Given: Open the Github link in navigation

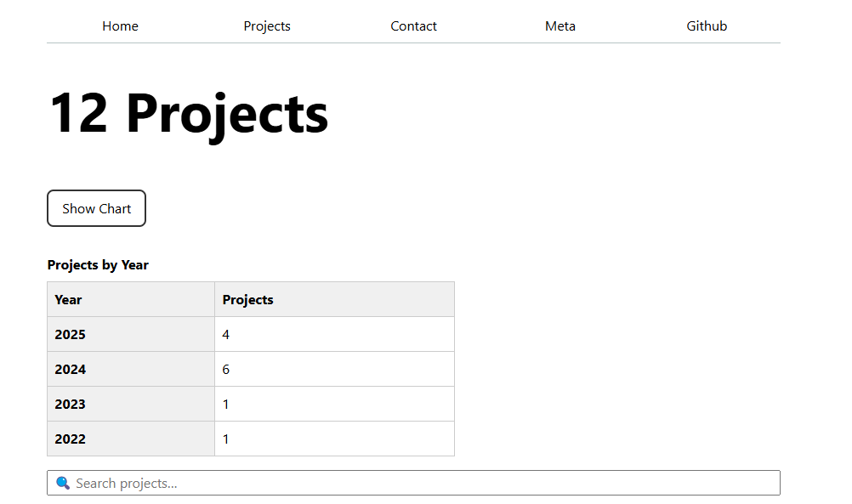Looking at the screenshot, I should click(707, 26).
